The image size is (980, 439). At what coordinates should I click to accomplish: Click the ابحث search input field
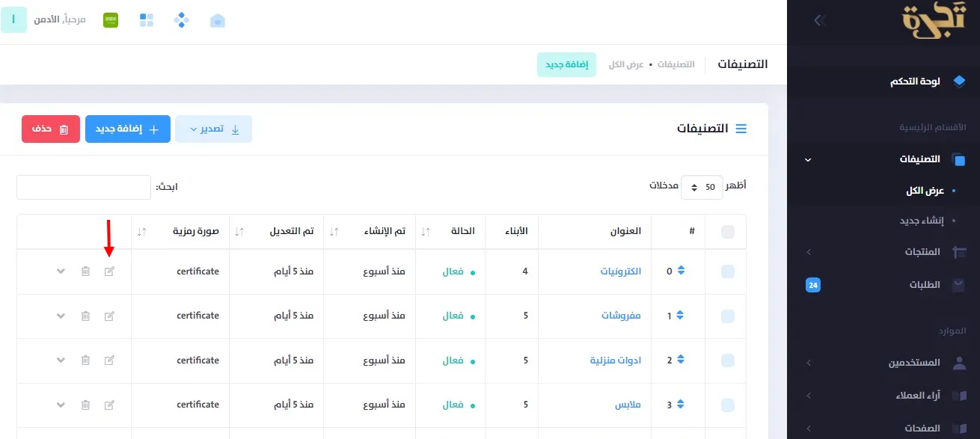click(x=84, y=187)
